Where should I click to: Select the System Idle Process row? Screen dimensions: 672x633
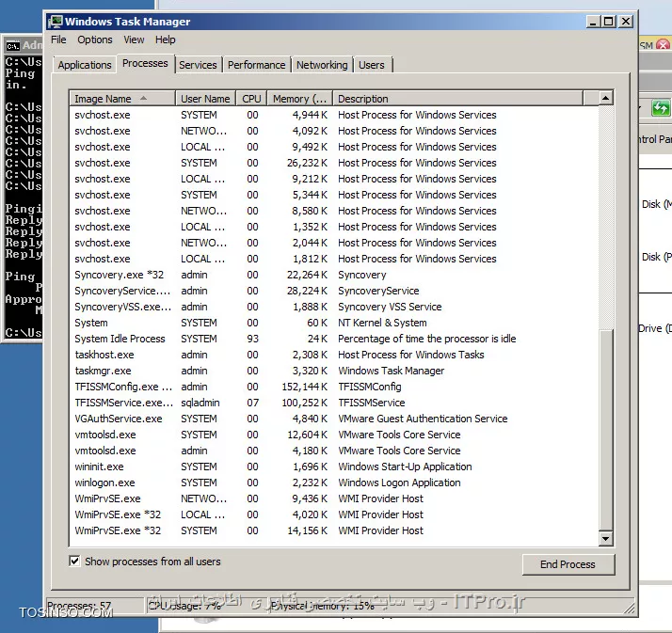pos(333,339)
